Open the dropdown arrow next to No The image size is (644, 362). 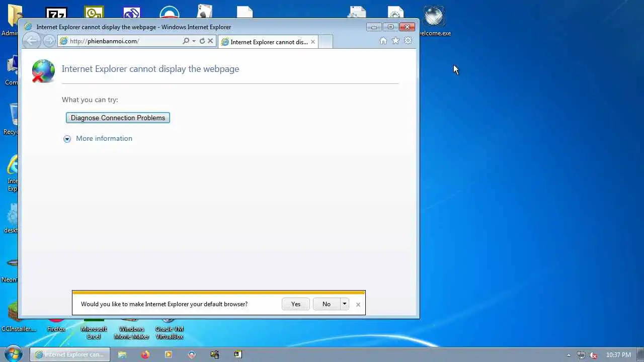click(x=345, y=304)
